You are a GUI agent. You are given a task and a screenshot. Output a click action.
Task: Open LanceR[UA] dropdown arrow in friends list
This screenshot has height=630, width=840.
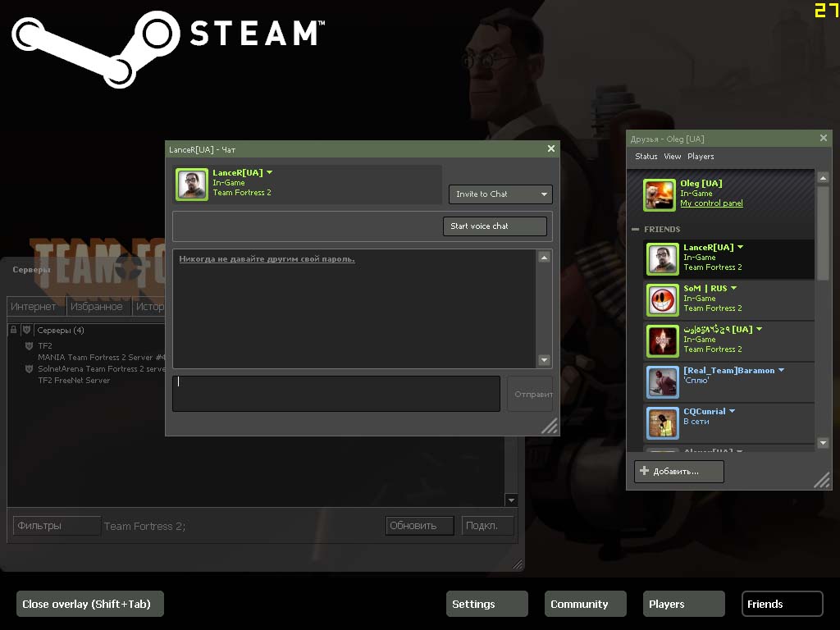pos(741,247)
